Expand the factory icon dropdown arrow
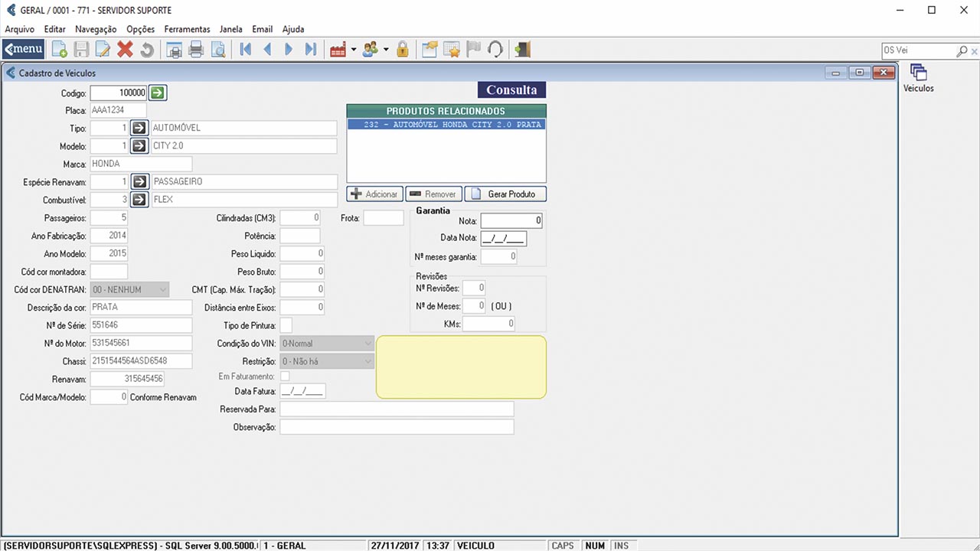This screenshot has width=980, height=551. [354, 50]
